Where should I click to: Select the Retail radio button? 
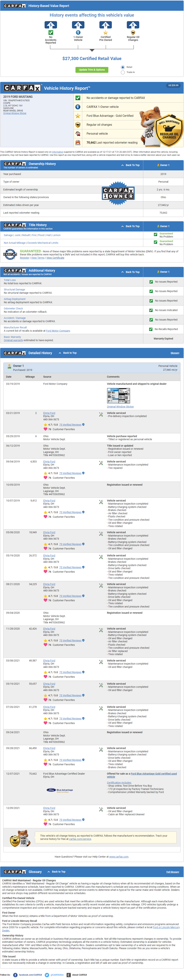tap(123, 67)
